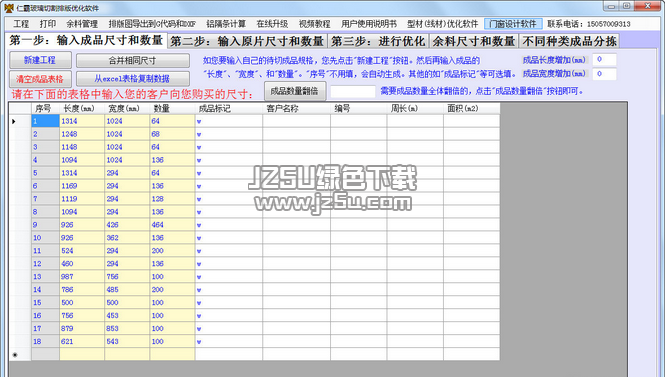Open the 余料管理 menu
Screen dimensions: 666x377
(82, 24)
